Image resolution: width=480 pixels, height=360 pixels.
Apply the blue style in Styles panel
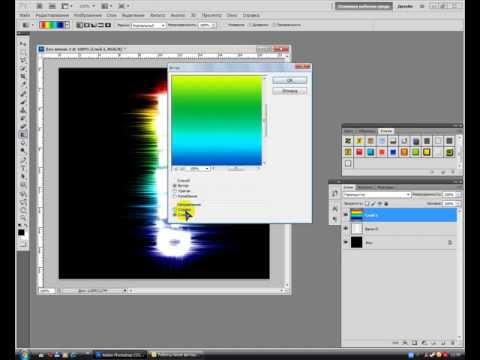click(x=393, y=152)
